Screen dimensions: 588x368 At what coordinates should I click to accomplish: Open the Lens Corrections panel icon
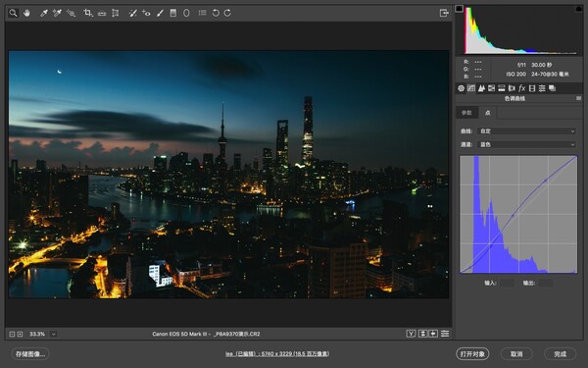pyautogui.click(x=512, y=88)
